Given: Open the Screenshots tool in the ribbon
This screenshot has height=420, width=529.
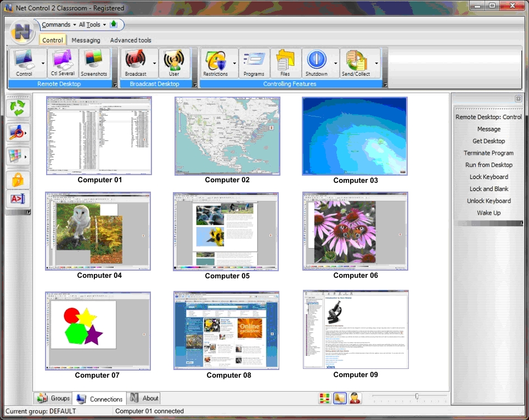Looking at the screenshot, I should pos(94,63).
